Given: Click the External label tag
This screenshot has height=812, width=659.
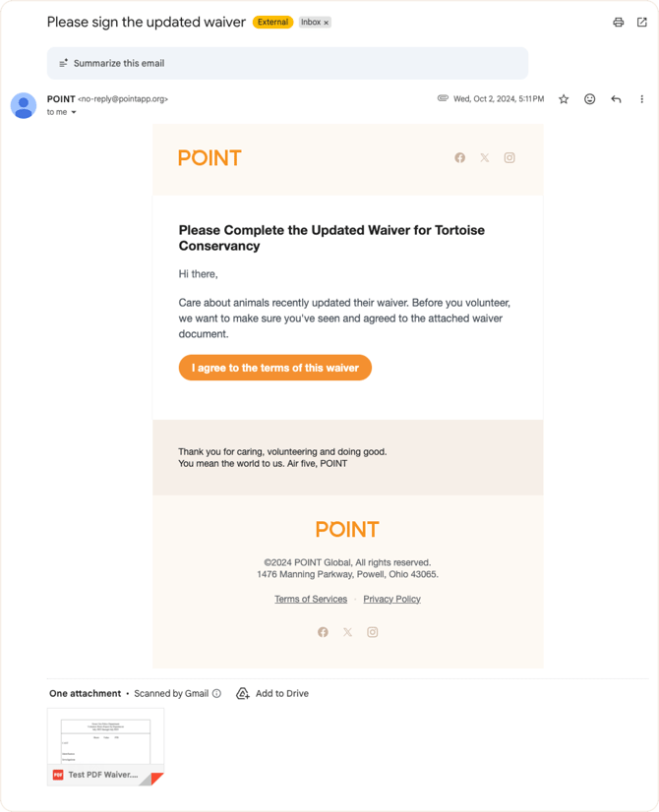Looking at the screenshot, I should [272, 22].
